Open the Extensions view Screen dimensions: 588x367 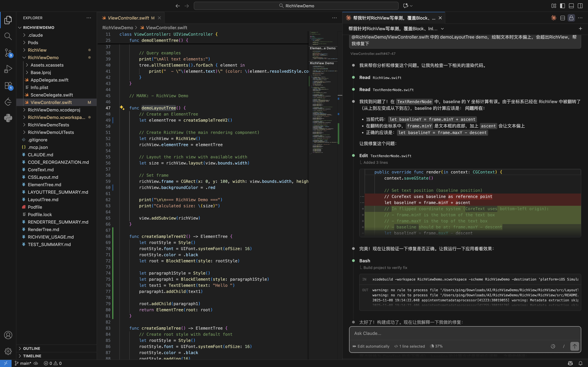coord(8,85)
